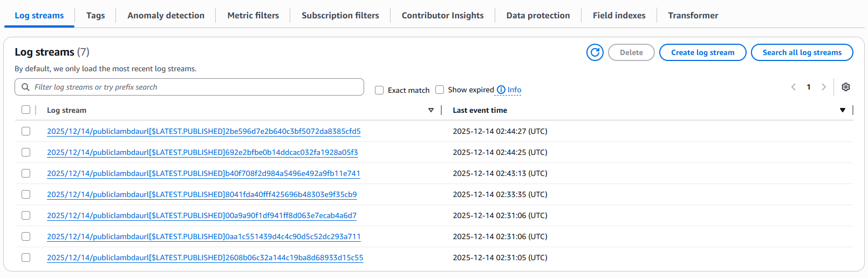
Task: Go to next page arrow
Action: (x=823, y=87)
